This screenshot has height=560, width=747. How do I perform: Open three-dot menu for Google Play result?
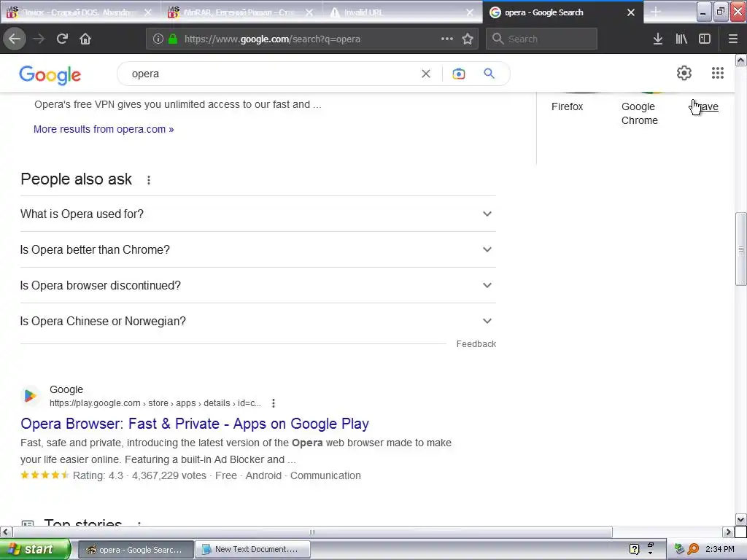click(274, 403)
